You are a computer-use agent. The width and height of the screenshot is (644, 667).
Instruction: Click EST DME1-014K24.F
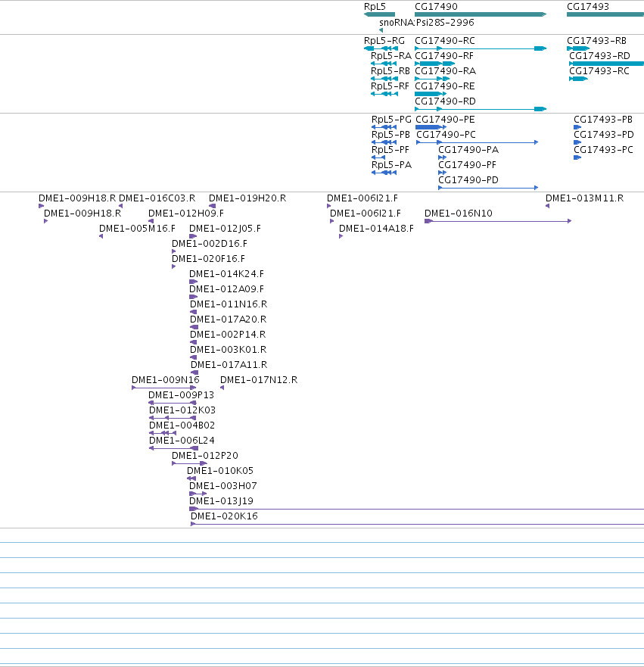click(194, 282)
